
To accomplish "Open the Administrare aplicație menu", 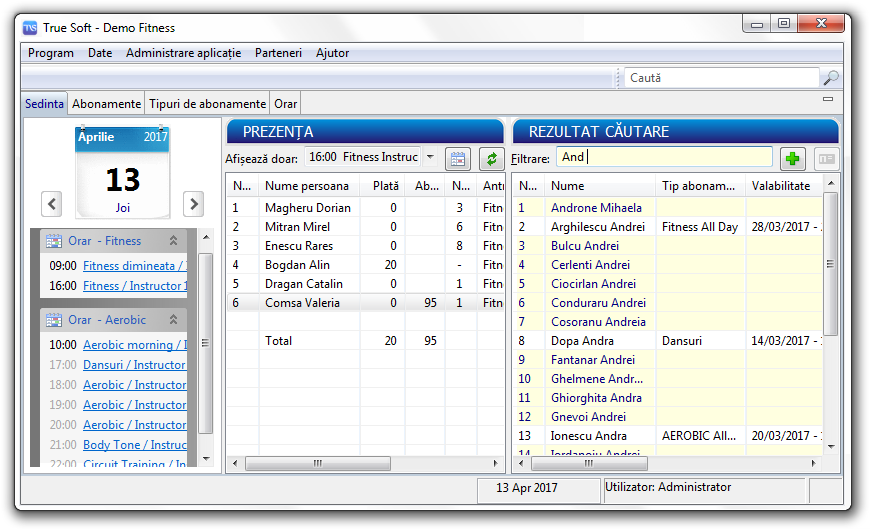I will (183, 53).
